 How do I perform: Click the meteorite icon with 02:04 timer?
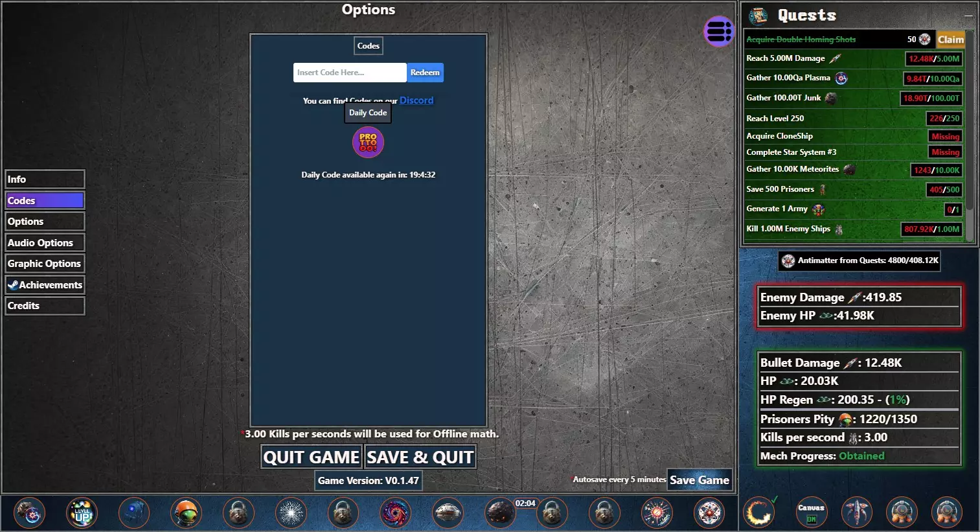tap(501, 513)
